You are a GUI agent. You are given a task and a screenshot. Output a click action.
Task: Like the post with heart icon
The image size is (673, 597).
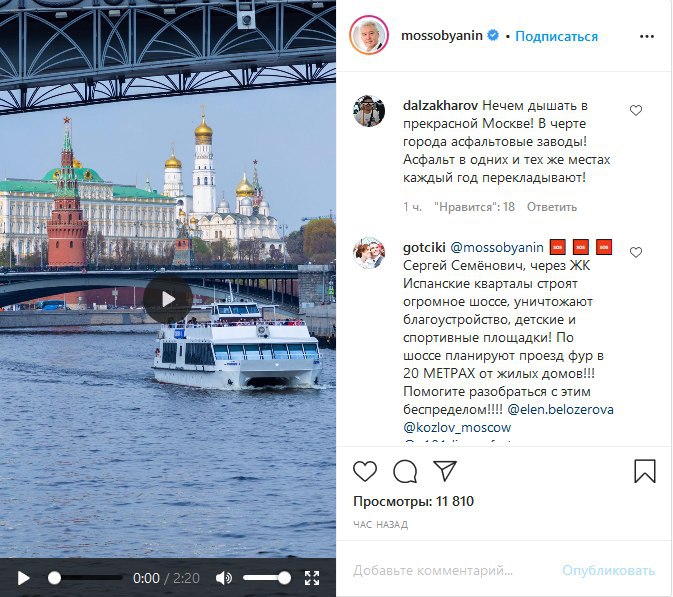tap(365, 471)
